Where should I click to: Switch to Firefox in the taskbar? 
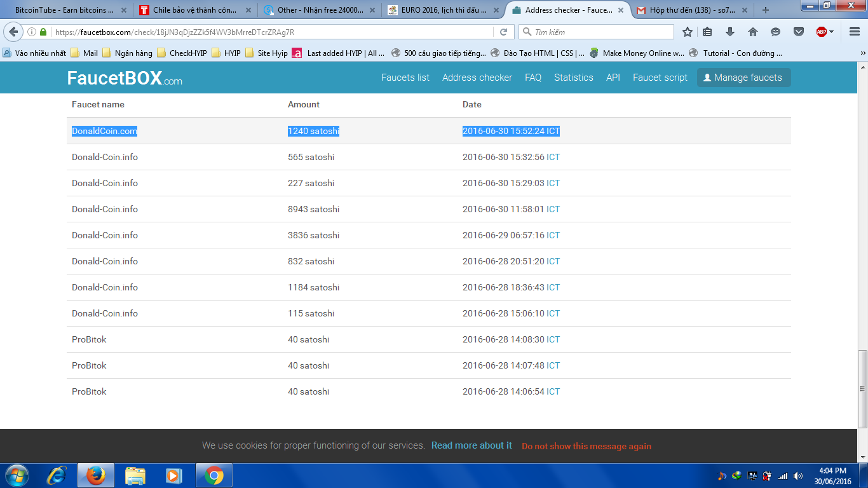point(95,475)
